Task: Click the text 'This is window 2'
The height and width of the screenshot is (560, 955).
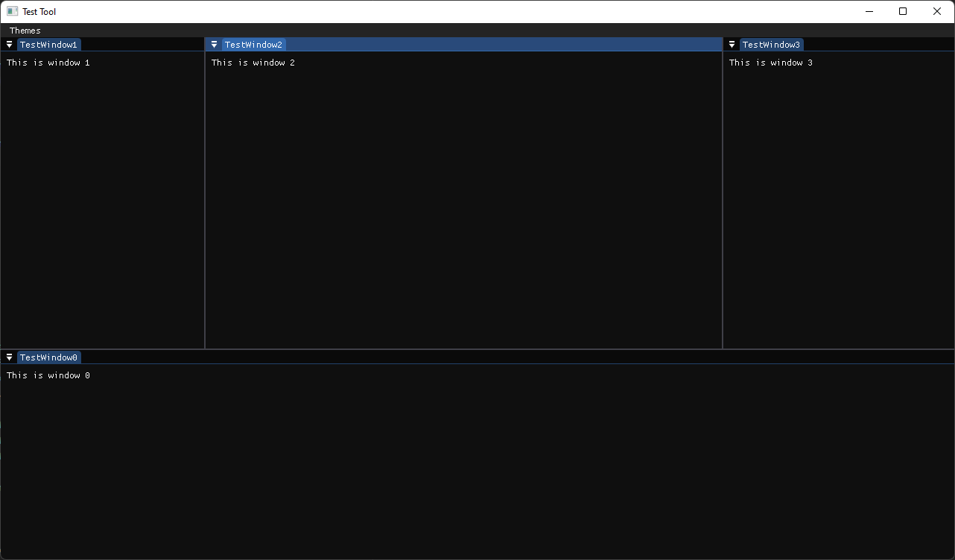Action: coord(253,63)
